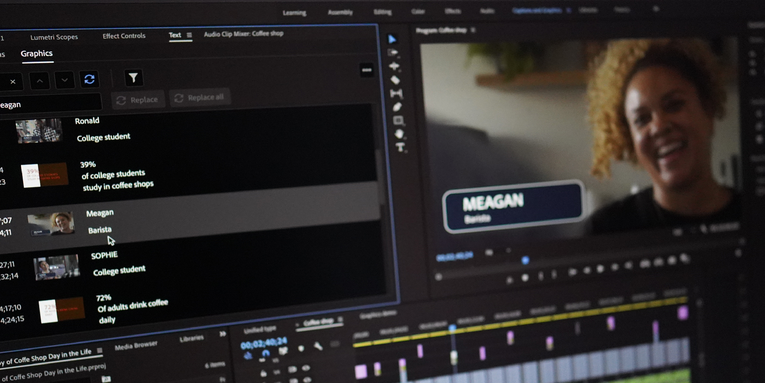Open the Text tab panel menu icon
This screenshot has height=383, width=765.
pyautogui.click(x=189, y=35)
